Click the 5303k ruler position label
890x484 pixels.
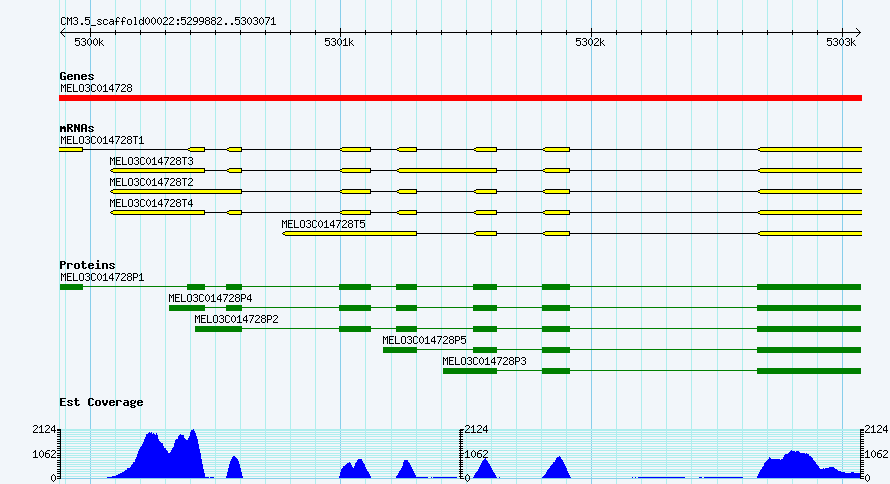(841, 43)
